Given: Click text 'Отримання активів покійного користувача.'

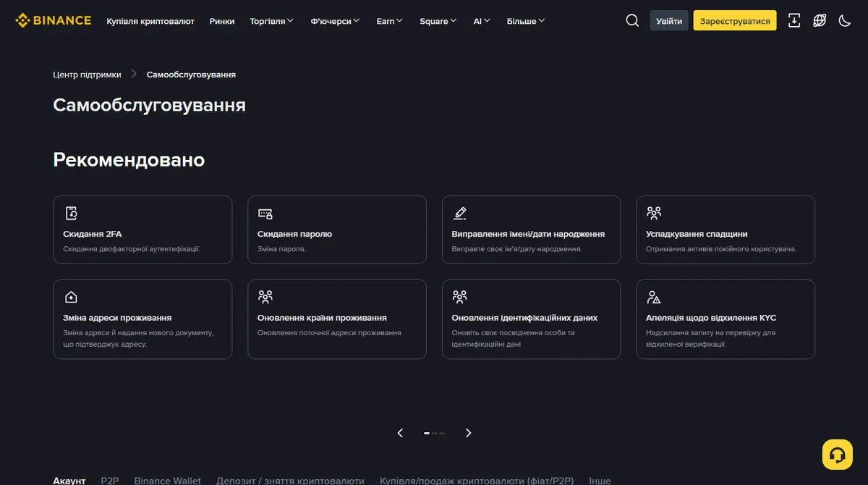Looking at the screenshot, I should click(x=721, y=249).
